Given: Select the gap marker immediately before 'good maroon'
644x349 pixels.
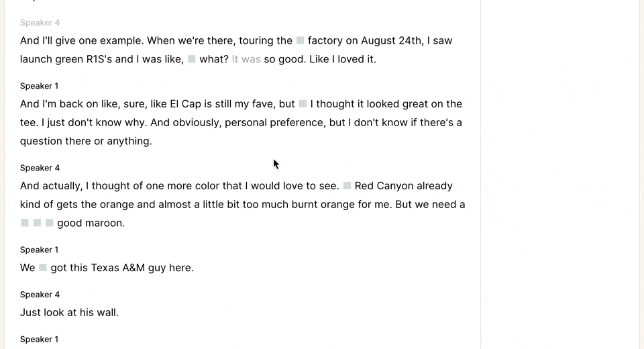Looking at the screenshot, I should (x=49, y=223).
